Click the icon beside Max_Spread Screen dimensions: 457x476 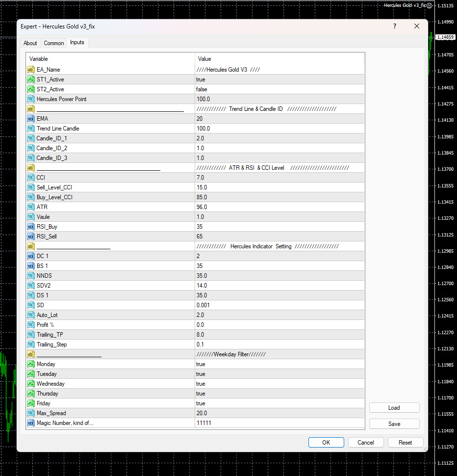pos(30,413)
